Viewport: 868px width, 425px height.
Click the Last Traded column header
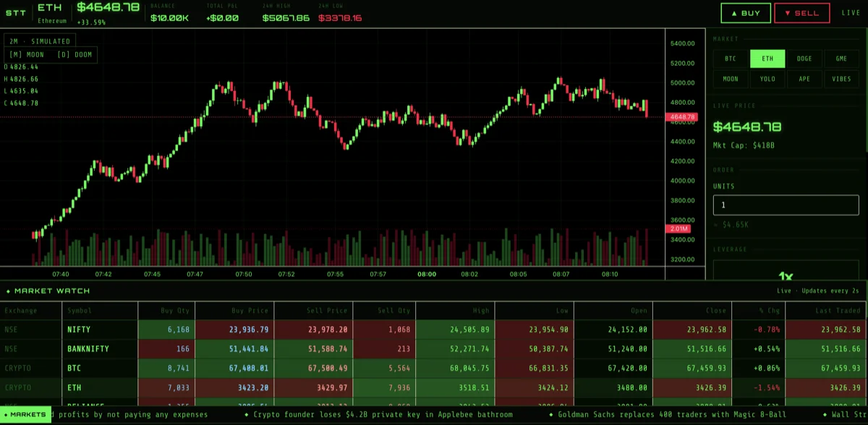[x=826, y=311]
